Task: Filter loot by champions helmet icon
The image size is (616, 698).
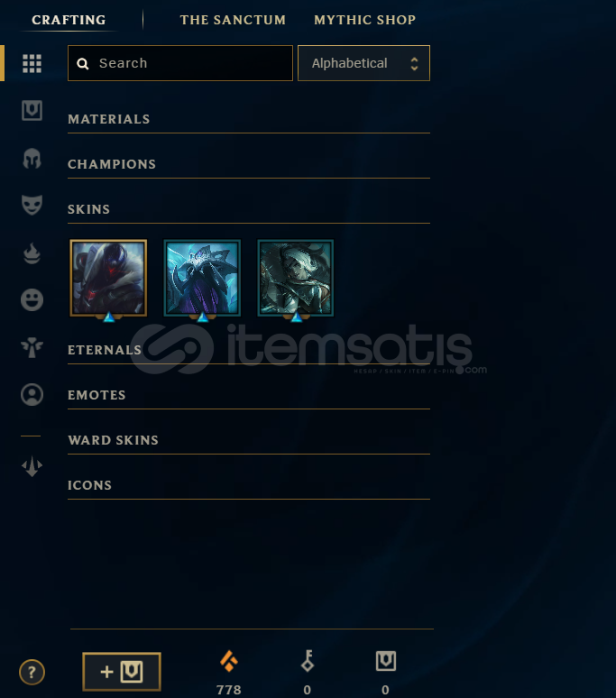Action: pos(32,159)
